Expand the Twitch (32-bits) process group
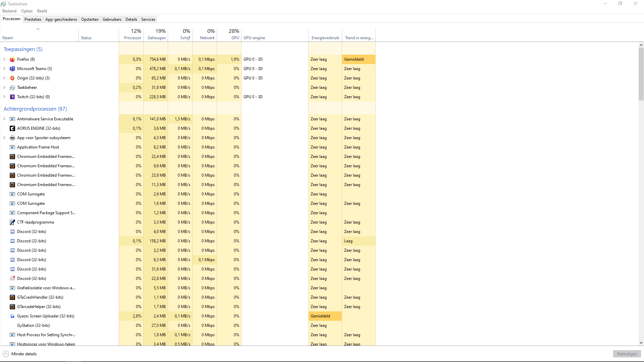Screen dimensions: 644x362 pos(4,97)
